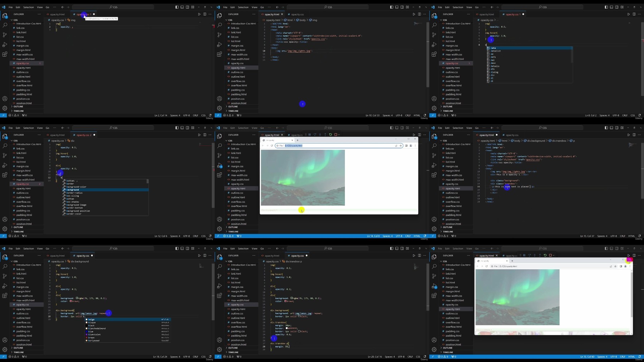This screenshot has height=362, width=644.
Task: Toggle bottom panel in bottom-middle window
Action: (x=397, y=248)
